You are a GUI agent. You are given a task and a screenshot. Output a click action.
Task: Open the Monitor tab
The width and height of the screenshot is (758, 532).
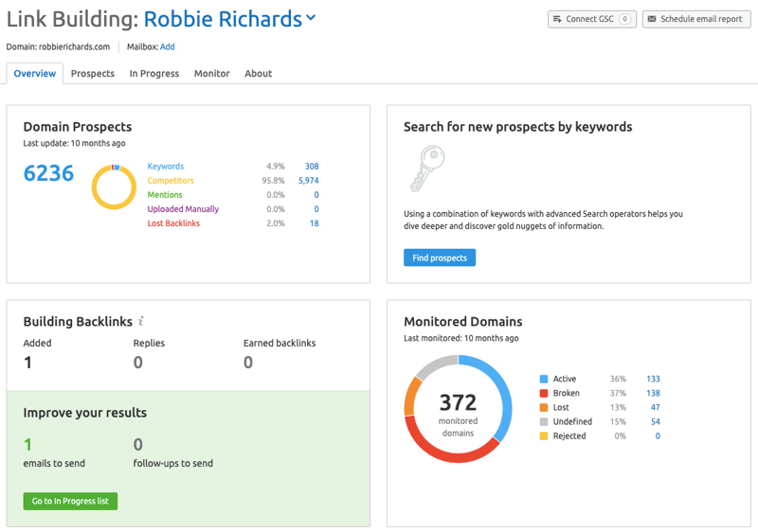211,74
